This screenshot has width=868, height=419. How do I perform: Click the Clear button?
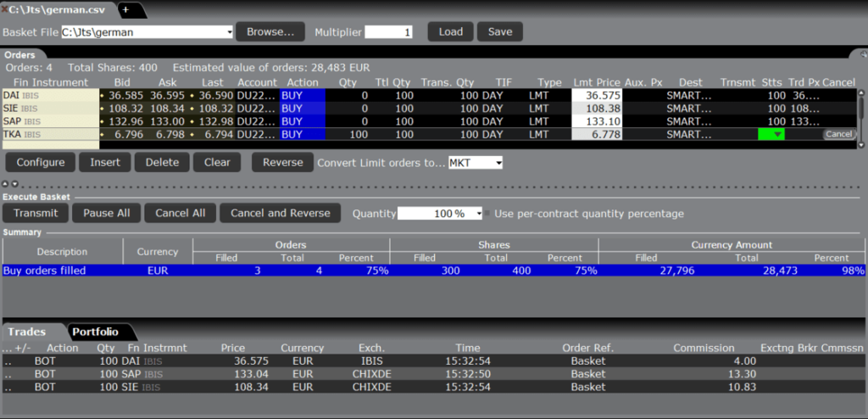coord(217,162)
